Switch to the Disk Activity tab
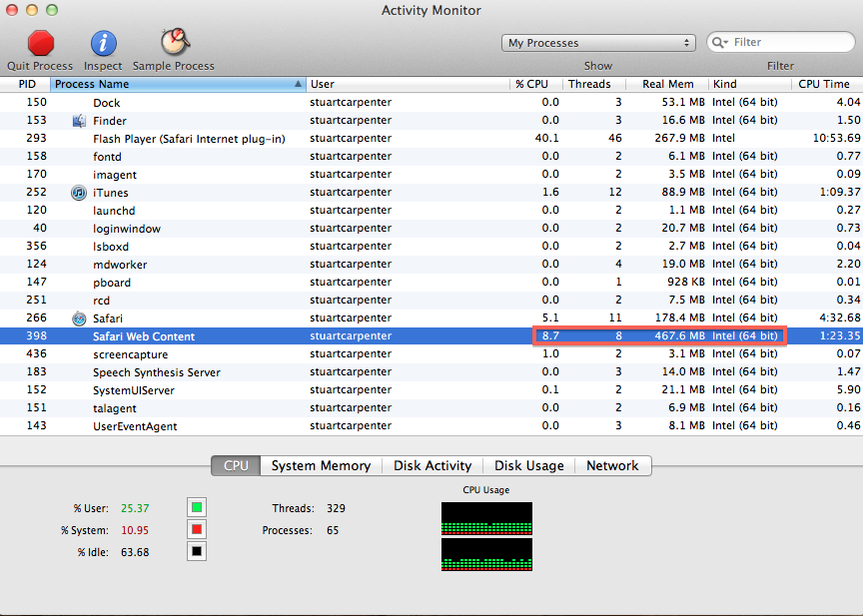 pyautogui.click(x=432, y=465)
